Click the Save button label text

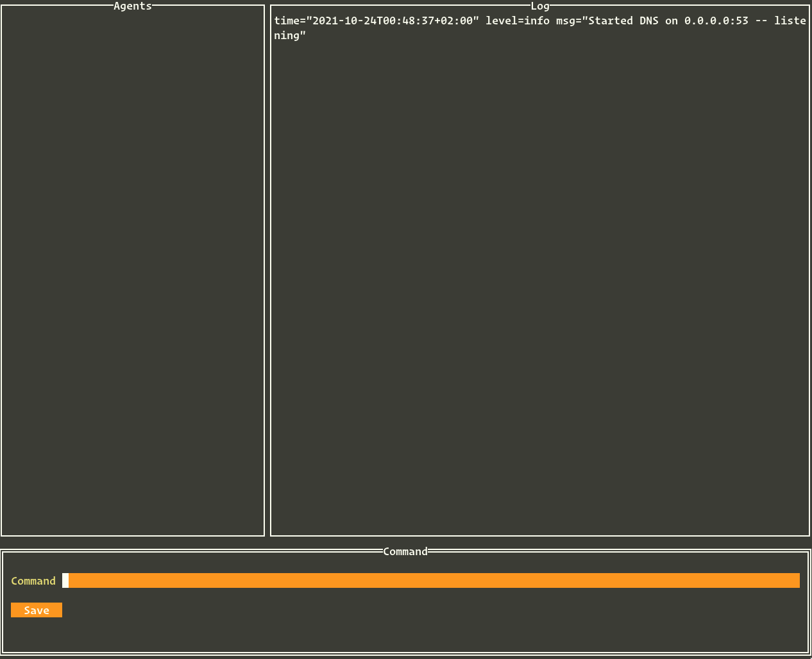tap(36, 610)
